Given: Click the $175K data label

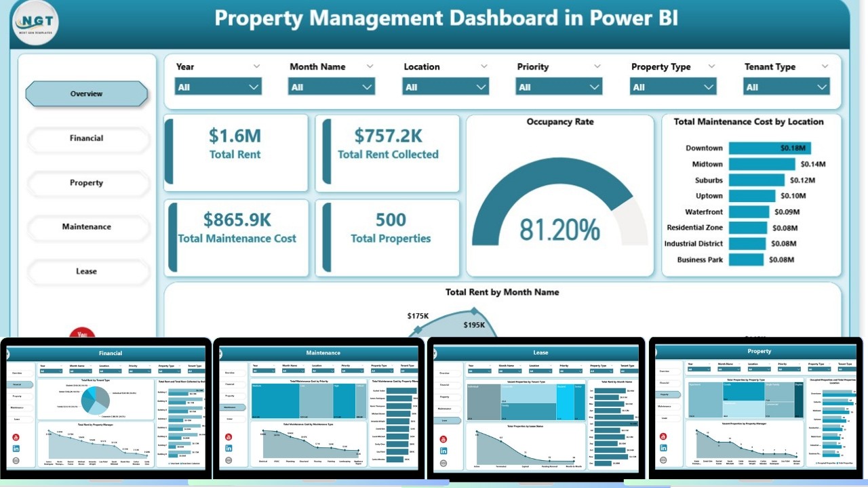Looking at the screenshot, I should point(418,316).
